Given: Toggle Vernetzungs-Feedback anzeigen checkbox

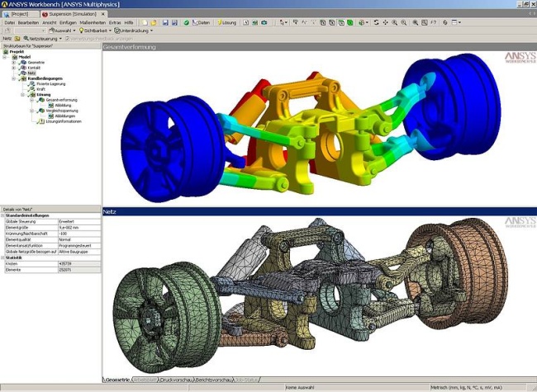Looking at the screenshot, I should click(68, 39).
